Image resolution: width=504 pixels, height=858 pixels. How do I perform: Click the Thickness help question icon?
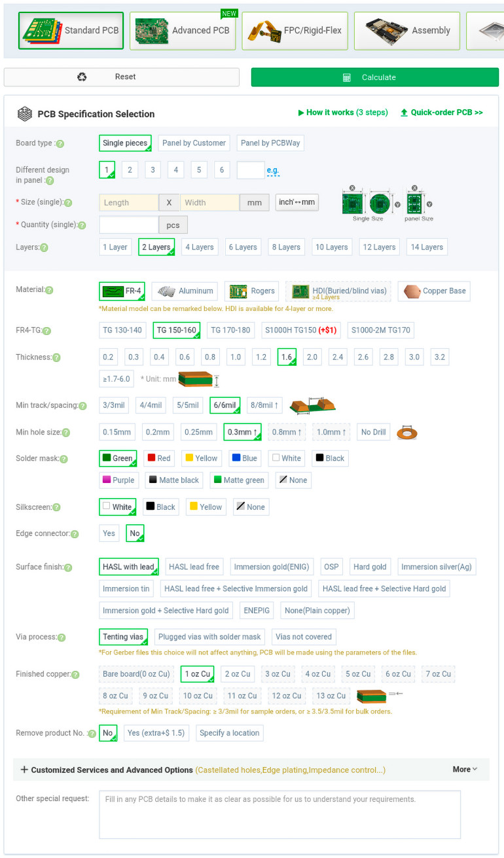point(56,358)
